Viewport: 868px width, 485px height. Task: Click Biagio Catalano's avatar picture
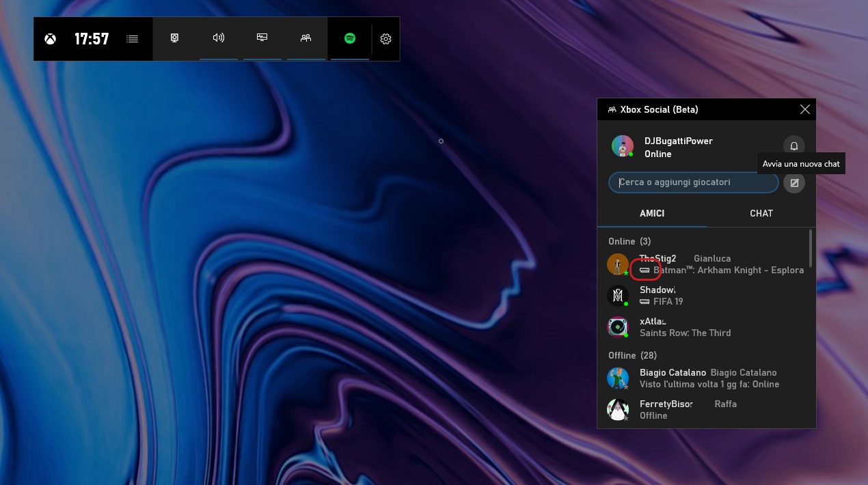[618, 378]
